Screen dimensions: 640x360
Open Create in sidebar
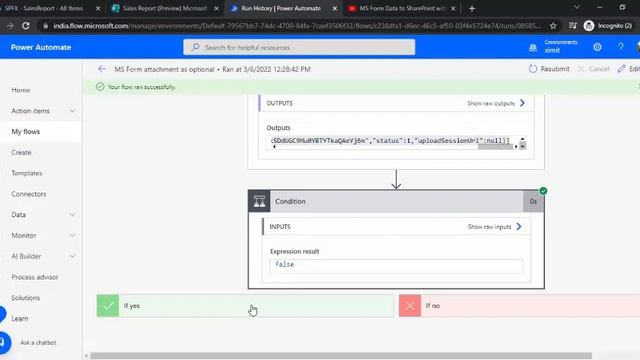pos(21,152)
